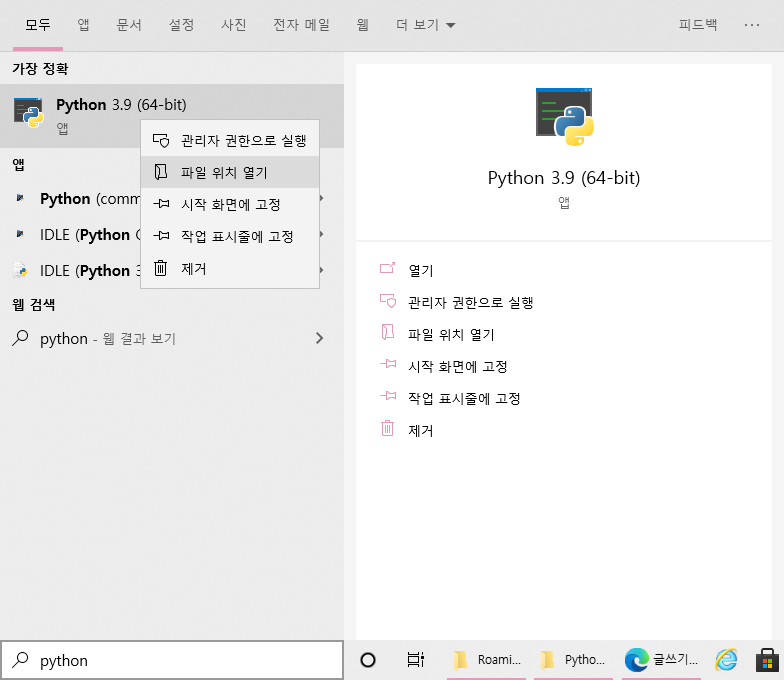
Task: Click the first IDLE (Python) app icon
Action: [x=20, y=234]
